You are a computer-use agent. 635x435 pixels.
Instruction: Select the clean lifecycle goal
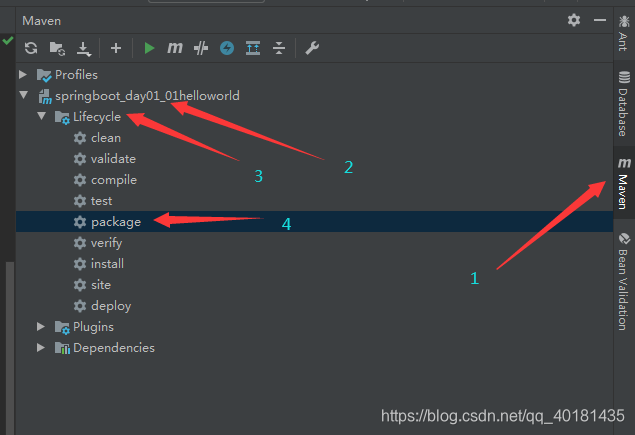point(106,138)
